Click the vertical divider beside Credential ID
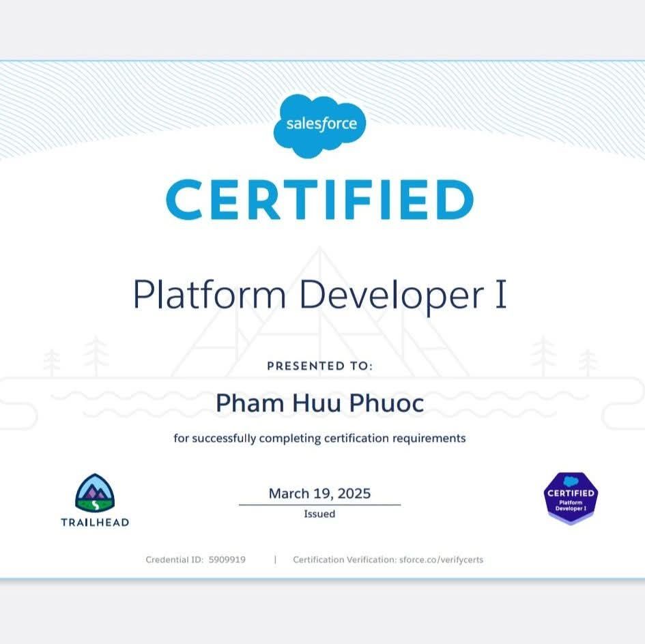645x644 pixels. click(x=275, y=559)
